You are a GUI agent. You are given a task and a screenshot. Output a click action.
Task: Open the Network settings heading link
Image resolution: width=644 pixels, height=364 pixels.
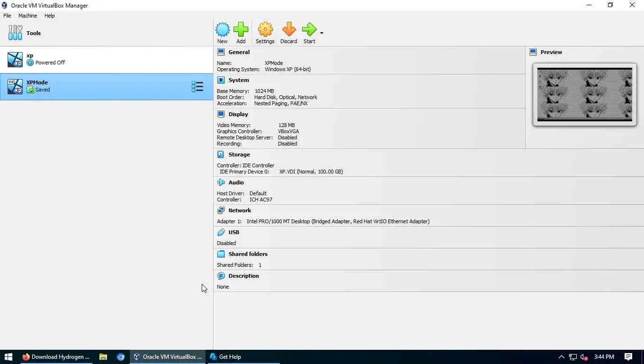pos(240,210)
